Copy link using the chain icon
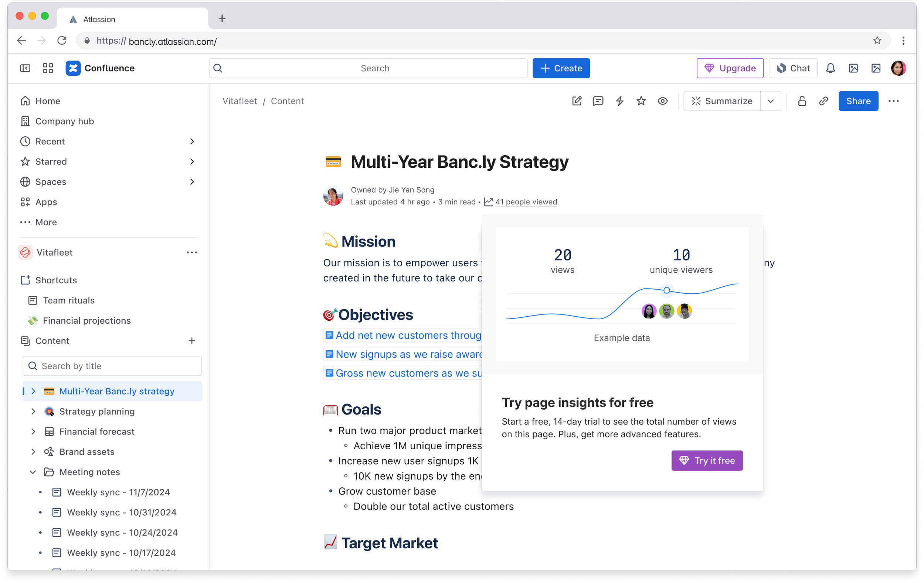Viewport: 924px width, 583px height. point(823,101)
